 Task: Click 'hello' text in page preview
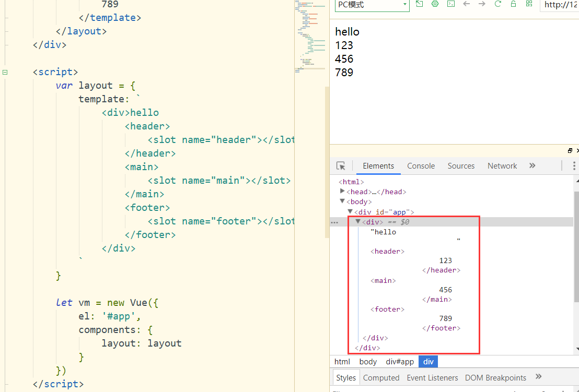click(x=347, y=32)
